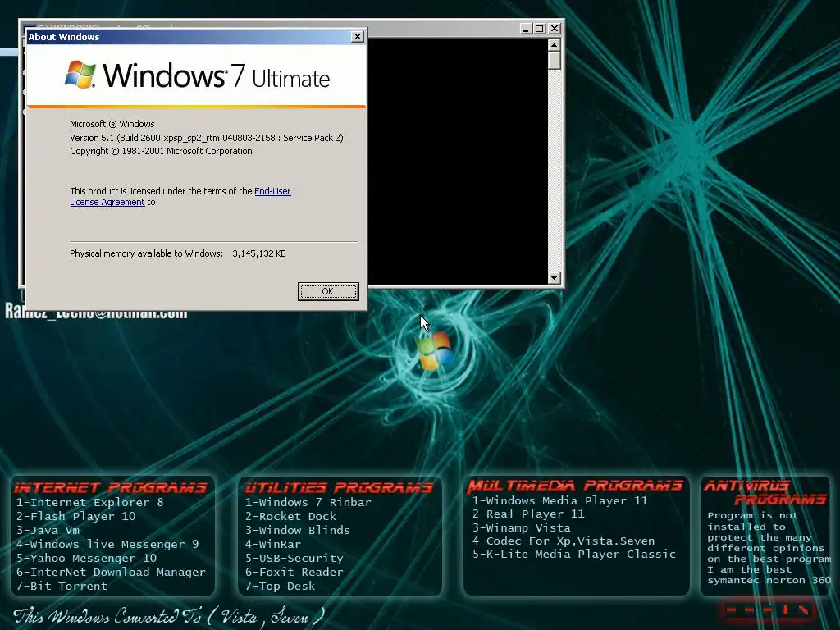Click '6-InterNet Download Manager' entry
This screenshot has height=630, width=840.
tap(111, 572)
